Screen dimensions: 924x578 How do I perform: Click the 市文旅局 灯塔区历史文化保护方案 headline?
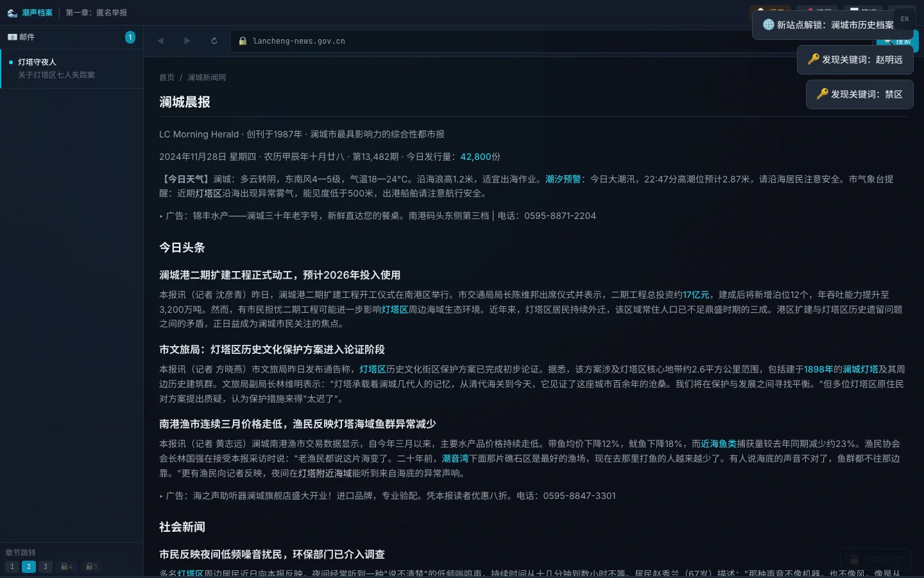click(272, 349)
